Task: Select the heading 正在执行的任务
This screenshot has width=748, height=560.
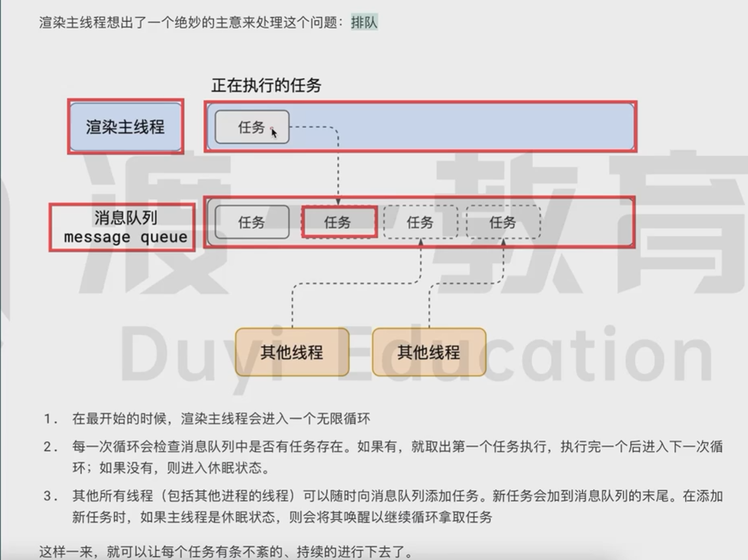Action: click(x=266, y=85)
